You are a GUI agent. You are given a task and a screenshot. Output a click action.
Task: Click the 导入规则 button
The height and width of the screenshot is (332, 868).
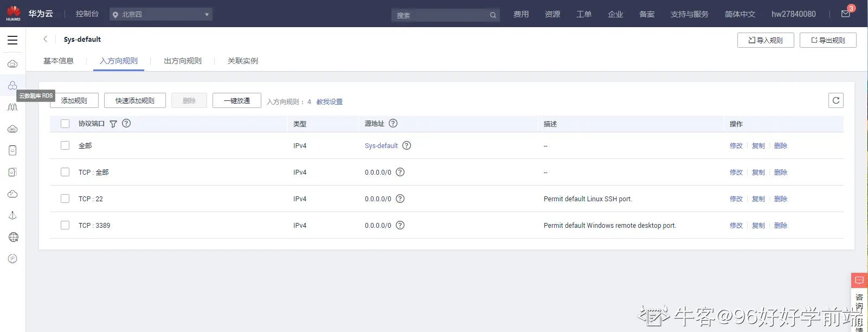point(766,40)
